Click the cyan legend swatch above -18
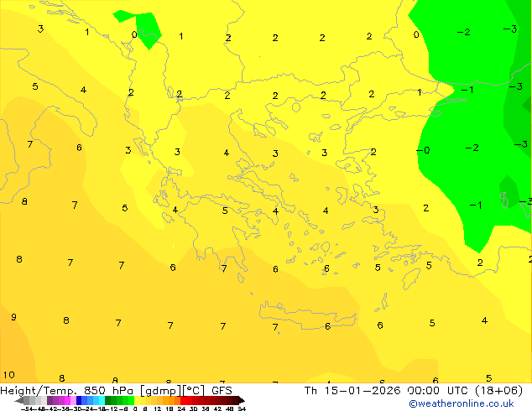This screenshot has width=532, height=411. (102, 401)
